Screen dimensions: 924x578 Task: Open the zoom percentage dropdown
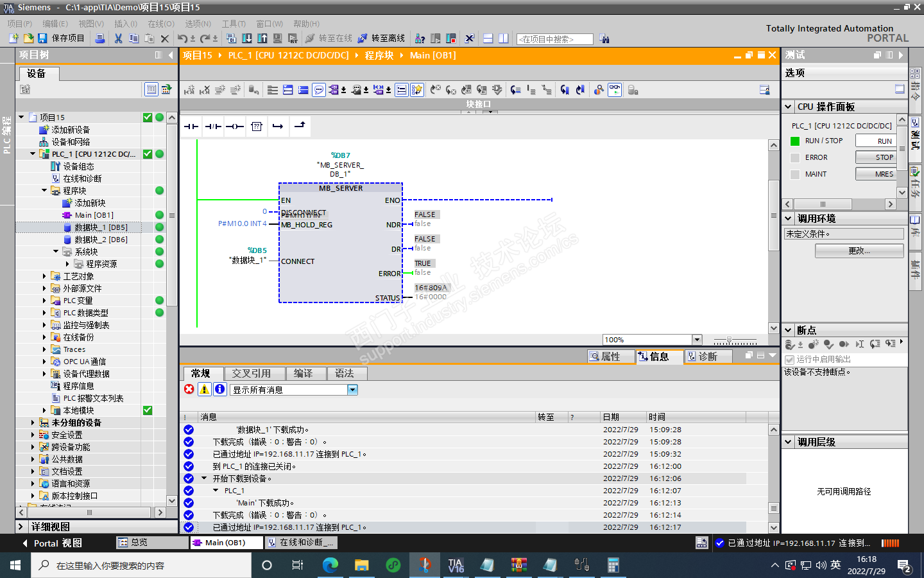pos(697,340)
